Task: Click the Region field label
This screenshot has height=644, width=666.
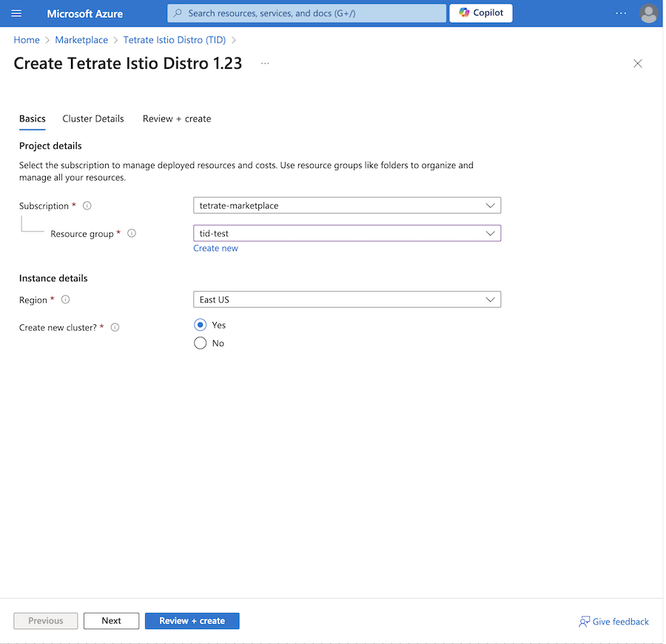Action: point(33,300)
